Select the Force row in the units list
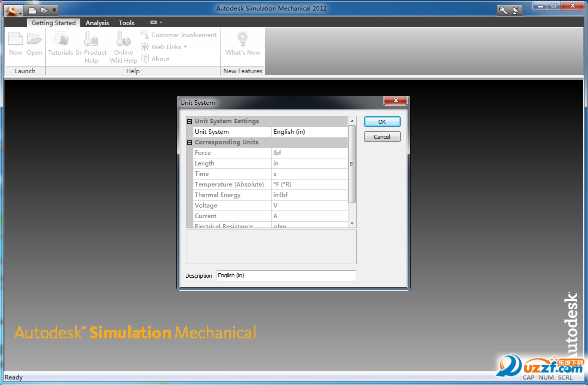588x385 pixels. [270, 153]
